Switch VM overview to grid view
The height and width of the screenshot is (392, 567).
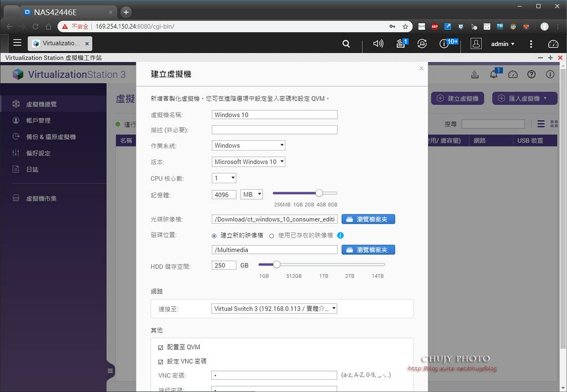tap(554, 124)
